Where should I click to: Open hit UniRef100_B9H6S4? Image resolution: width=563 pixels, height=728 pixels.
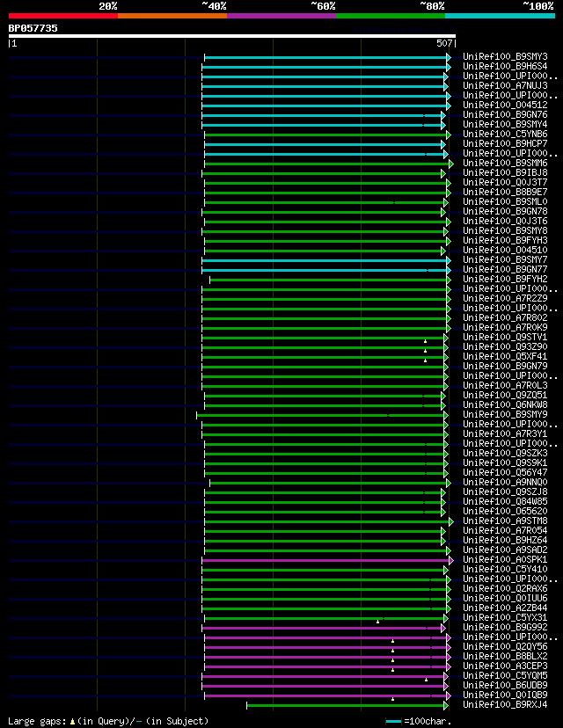505,67
